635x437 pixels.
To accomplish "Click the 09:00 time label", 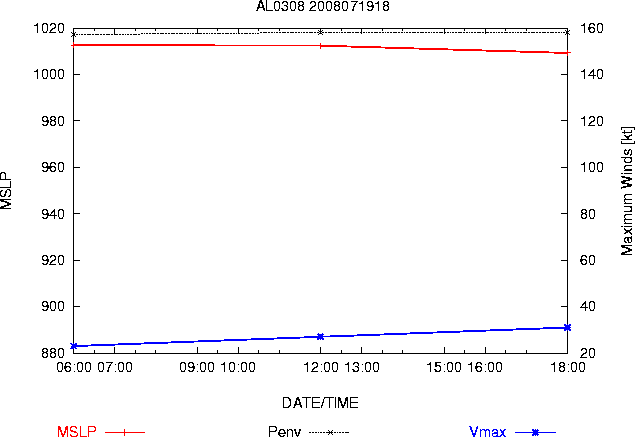I will click(197, 367).
